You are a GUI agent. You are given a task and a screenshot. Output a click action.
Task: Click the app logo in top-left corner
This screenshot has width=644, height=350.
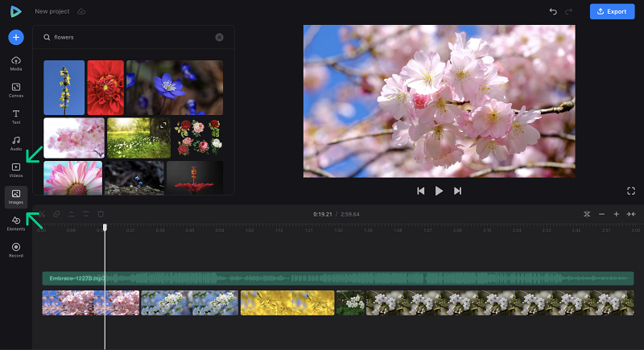[x=15, y=11]
